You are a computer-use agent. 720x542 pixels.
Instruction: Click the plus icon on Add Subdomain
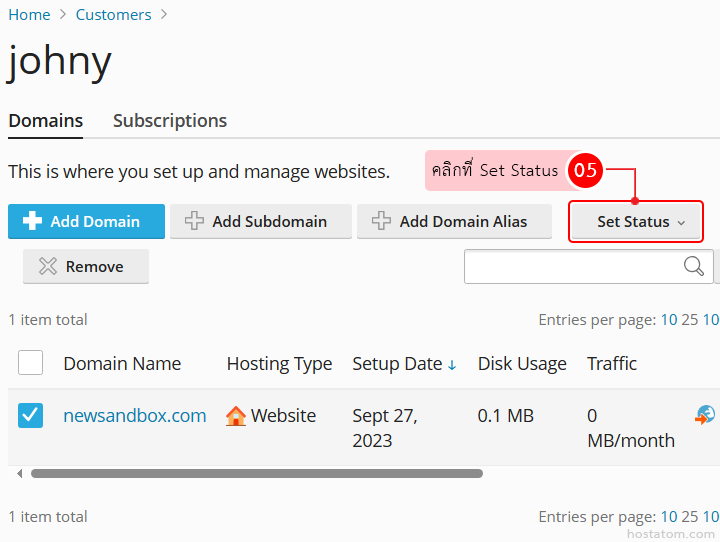[195, 221]
